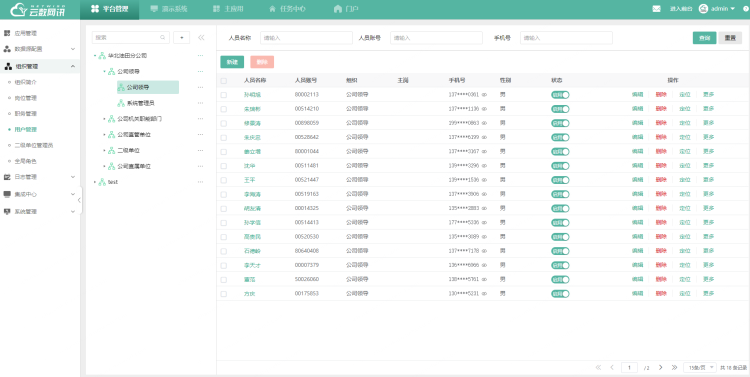Open the mail envelope icon in header
This screenshot has width=750, height=377.
tap(657, 9)
